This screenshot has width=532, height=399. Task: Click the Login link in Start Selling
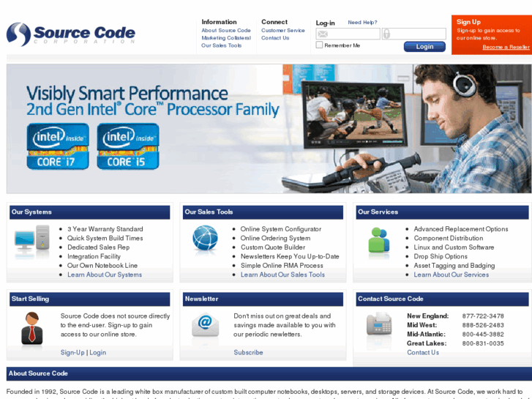[98, 352]
